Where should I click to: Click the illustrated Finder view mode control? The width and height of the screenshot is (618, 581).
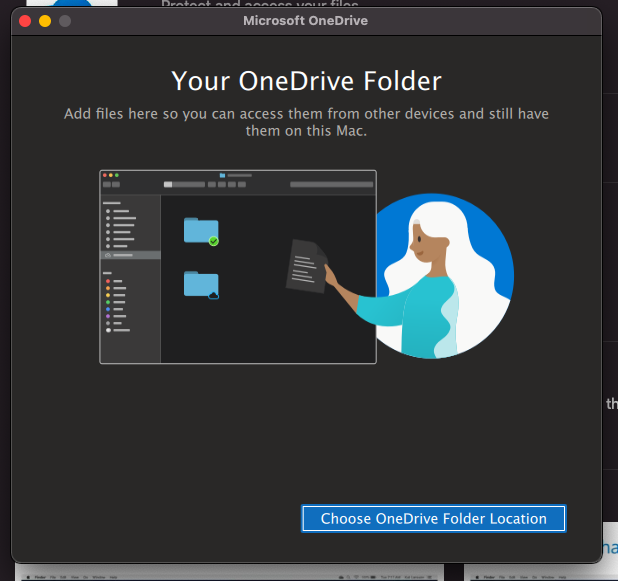click(182, 185)
